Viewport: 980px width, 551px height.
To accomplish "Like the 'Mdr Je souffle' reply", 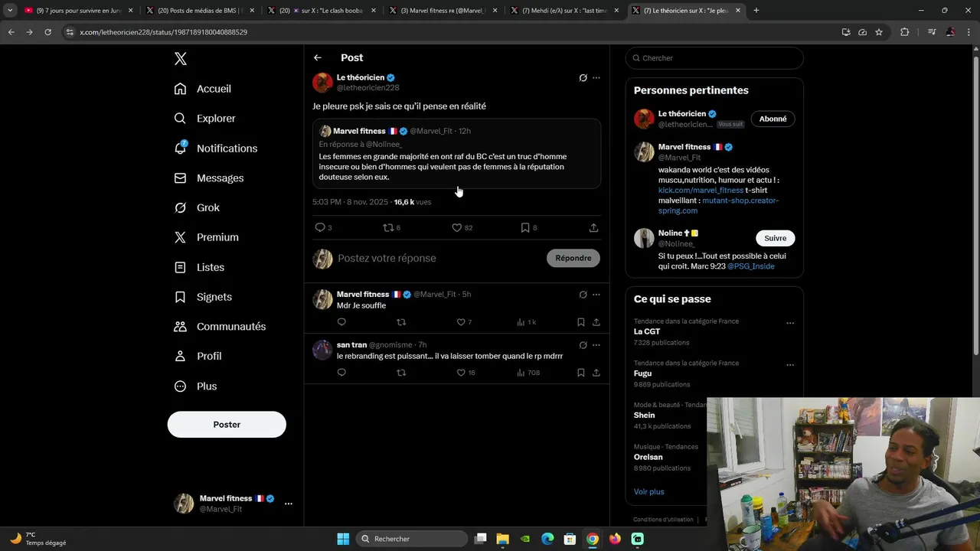I will (x=461, y=322).
